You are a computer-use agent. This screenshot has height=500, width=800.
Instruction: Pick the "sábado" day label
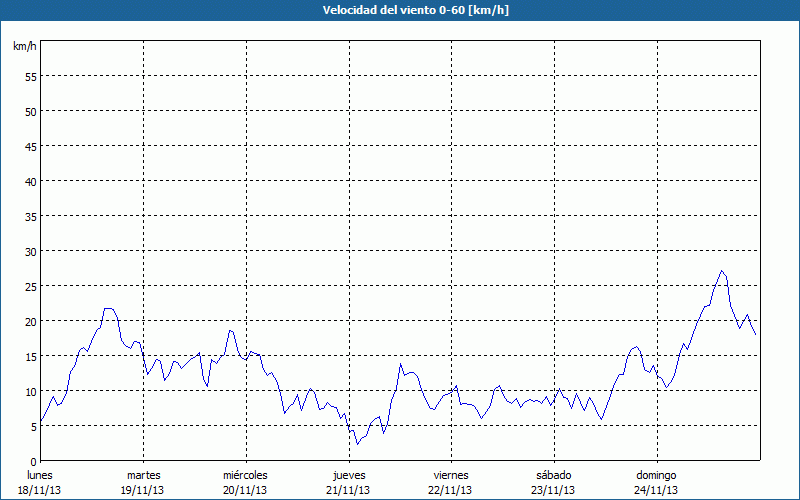(x=553, y=475)
